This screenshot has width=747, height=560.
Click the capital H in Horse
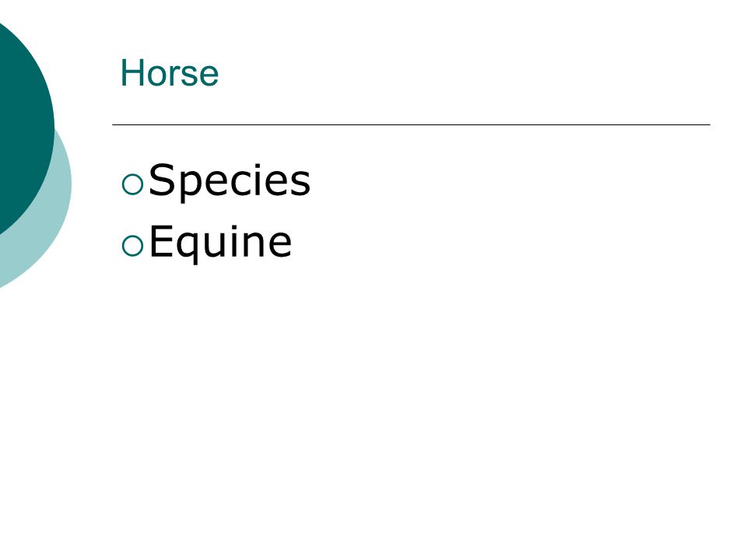click(x=132, y=73)
